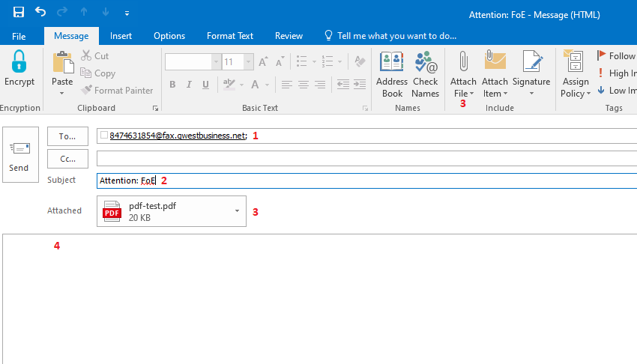The image size is (637, 364).
Task: Click Check Names icon
Action: point(425,75)
